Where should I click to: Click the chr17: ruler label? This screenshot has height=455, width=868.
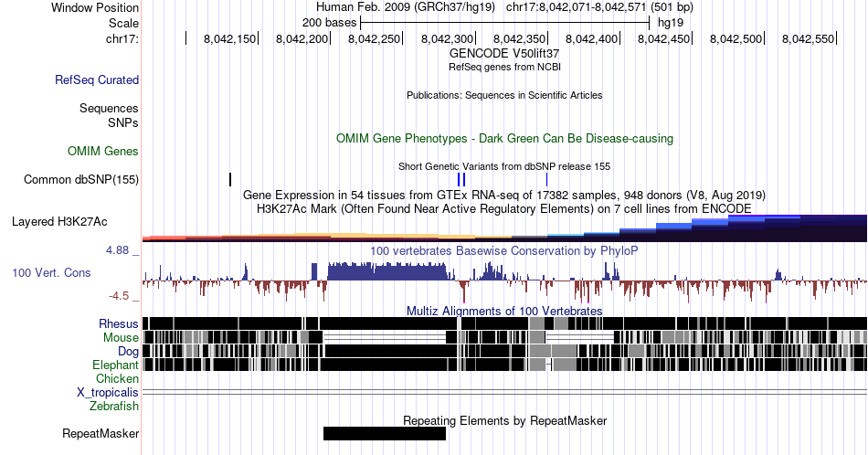pos(122,38)
